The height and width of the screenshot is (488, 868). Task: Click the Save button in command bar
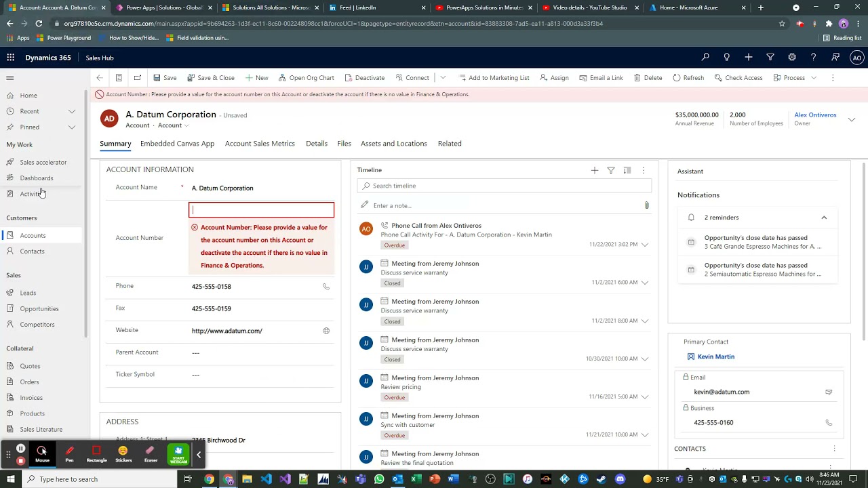(165, 78)
